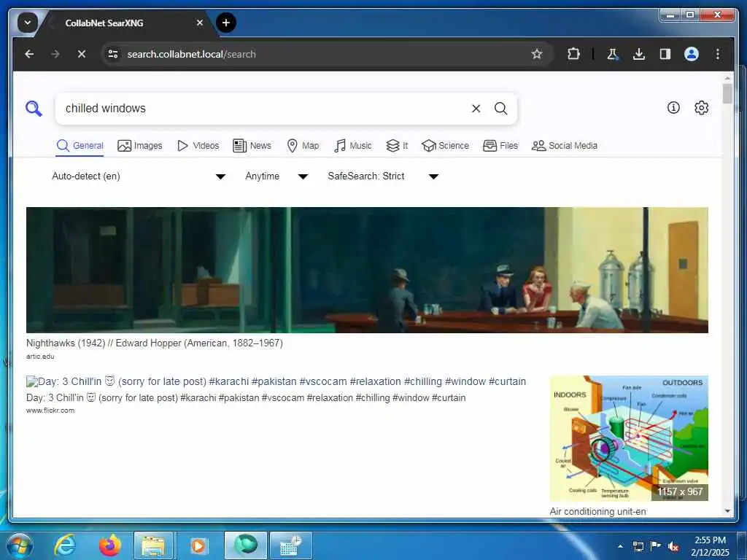This screenshot has width=747, height=560.
Task: Open the Nighthawks painting image
Action: click(x=367, y=270)
